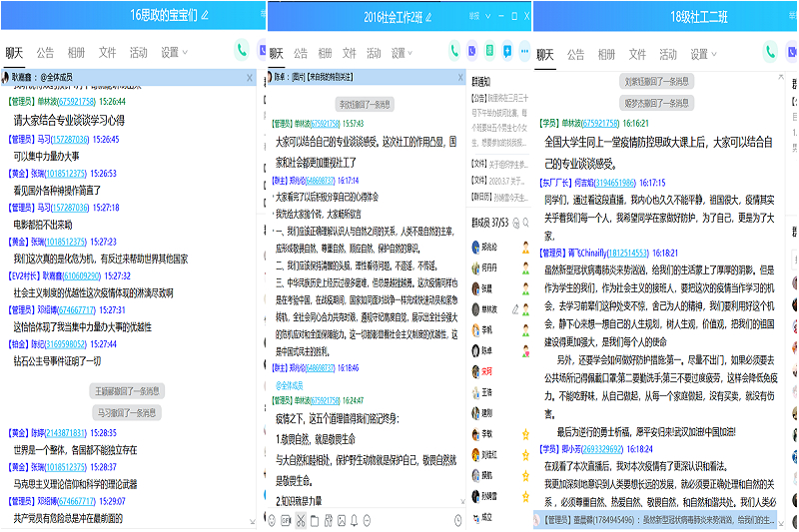Click QQ number 1812514553 in 18级社工二班
This screenshot has width=799, height=532.
(628, 253)
